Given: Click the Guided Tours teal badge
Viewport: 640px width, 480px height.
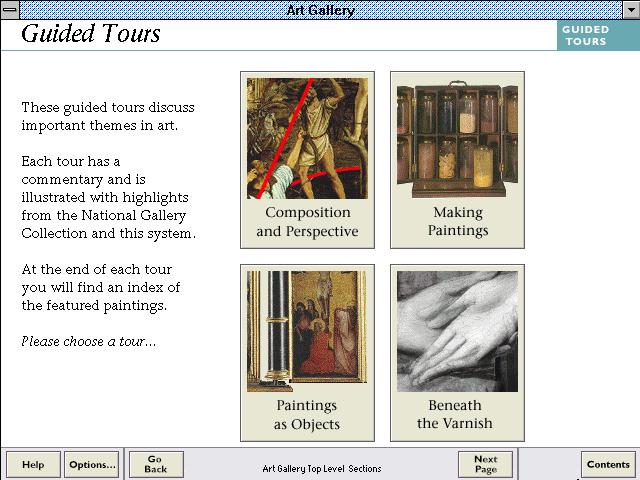Looking at the screenshot, I should pyautogui.click(x=598, y=36).
